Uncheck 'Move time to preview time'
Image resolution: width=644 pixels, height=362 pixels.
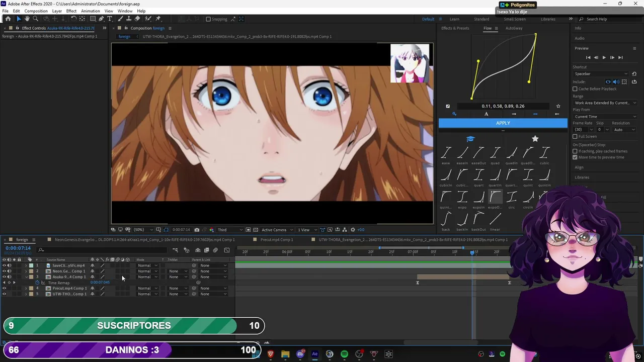[575, 157]
